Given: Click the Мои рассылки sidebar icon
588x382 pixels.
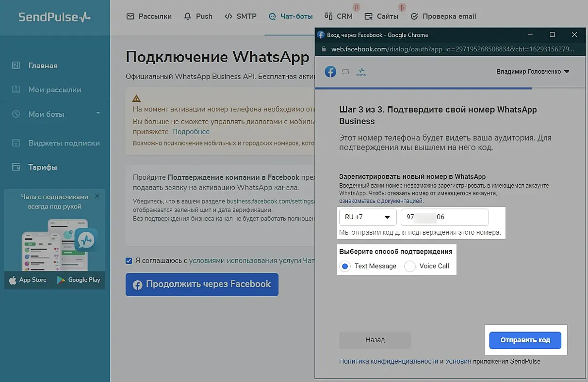Looking at the screenshot, I should coord(16,90).
